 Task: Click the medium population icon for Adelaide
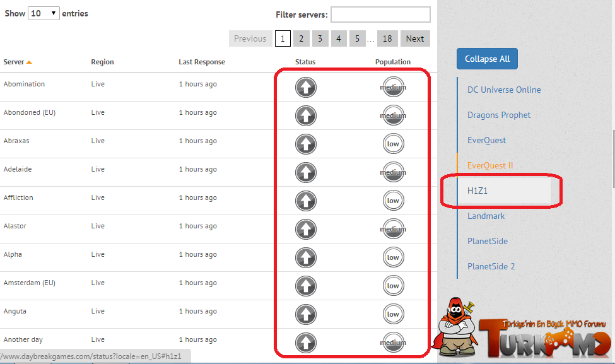(393, 173)
